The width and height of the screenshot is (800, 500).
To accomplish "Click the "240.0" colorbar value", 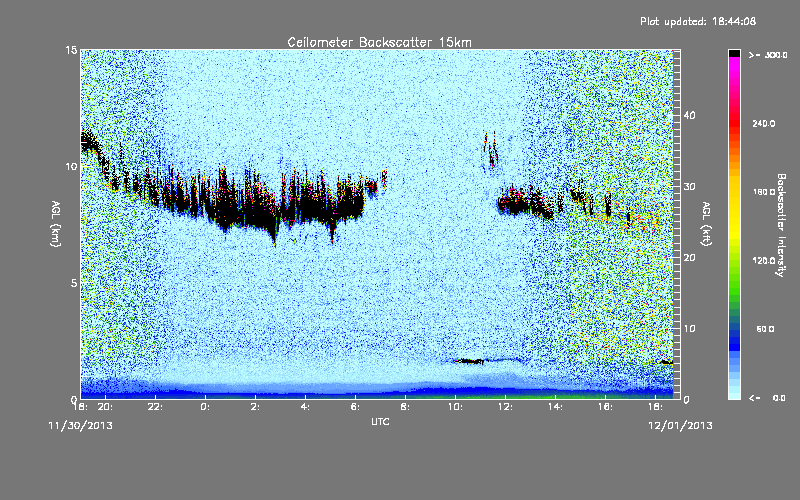I will [x=764, y=123].
